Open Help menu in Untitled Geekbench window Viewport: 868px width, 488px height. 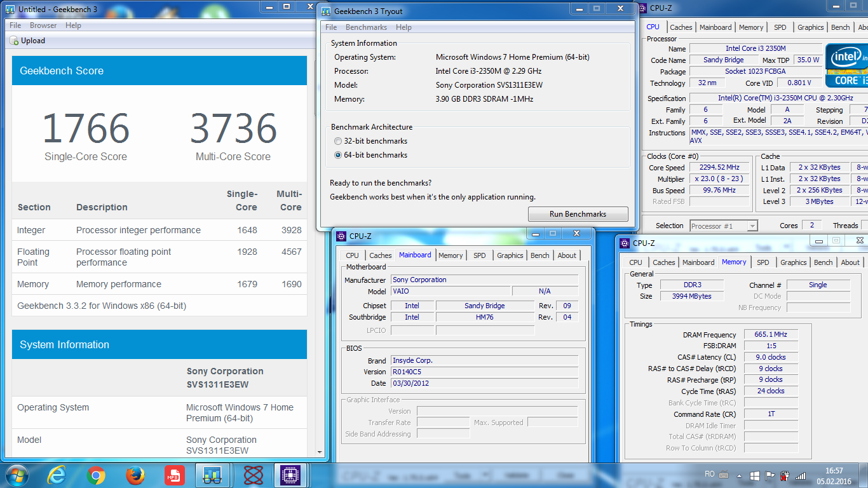pyautogui.click(x=73, y=25)
